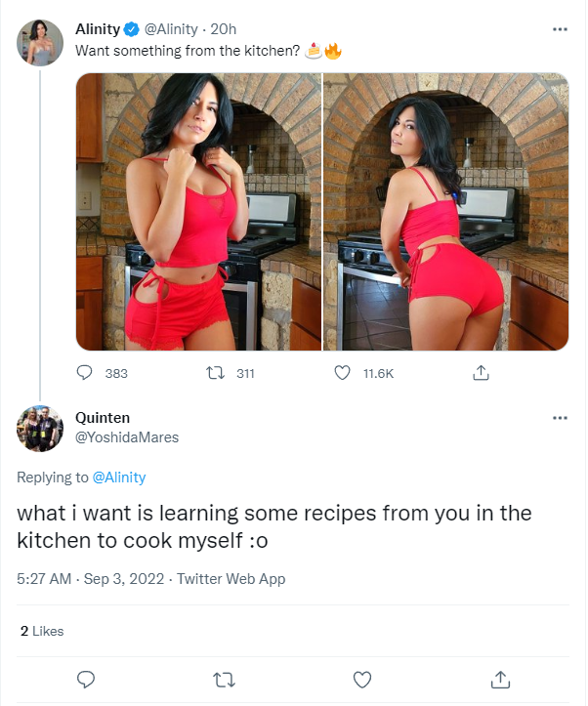Open the Alinity display name link
Viewport: 588px width, 706px height.
coord(98,29)
